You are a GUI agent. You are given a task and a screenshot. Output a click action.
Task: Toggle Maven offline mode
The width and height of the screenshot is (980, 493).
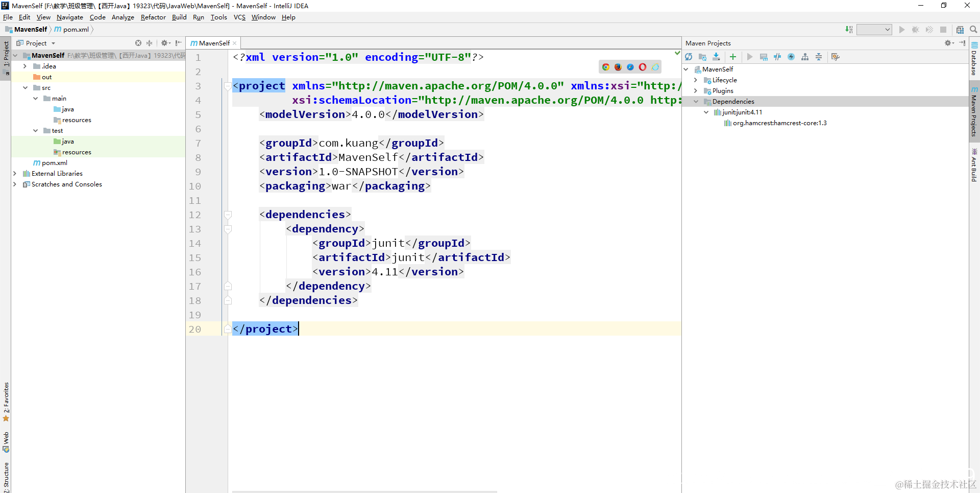tap(777, 57)
